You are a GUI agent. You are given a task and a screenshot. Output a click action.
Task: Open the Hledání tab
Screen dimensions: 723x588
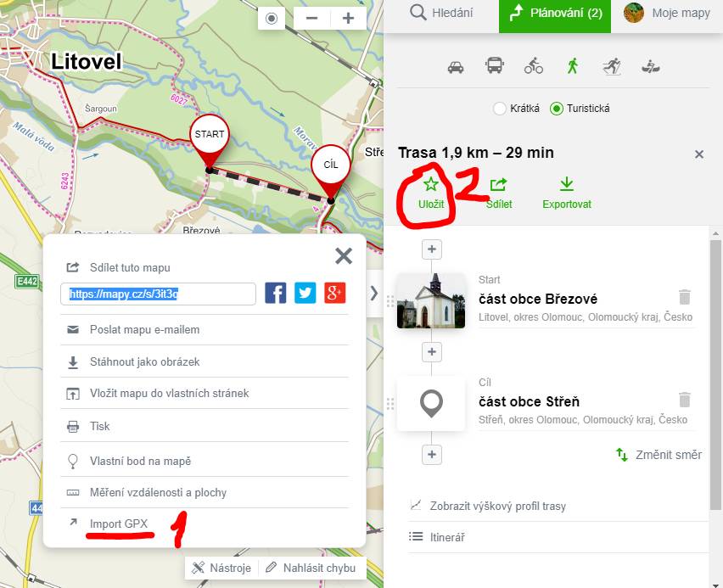(442, 13)
